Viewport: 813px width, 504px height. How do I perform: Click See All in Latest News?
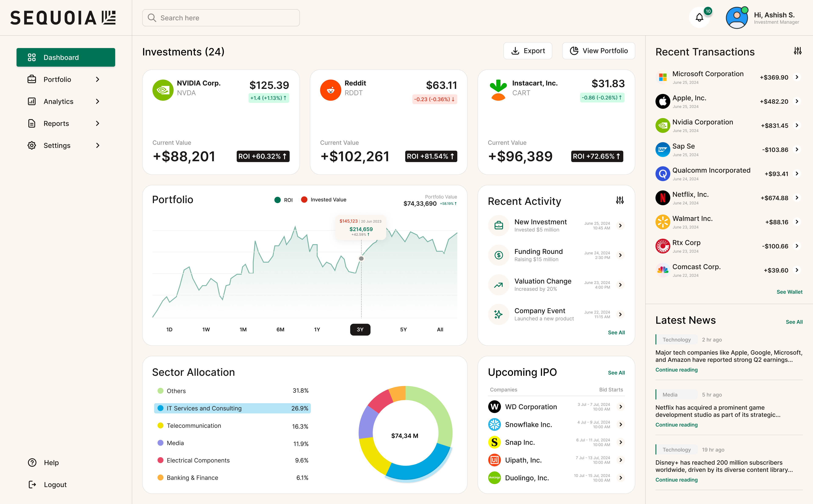794,322
